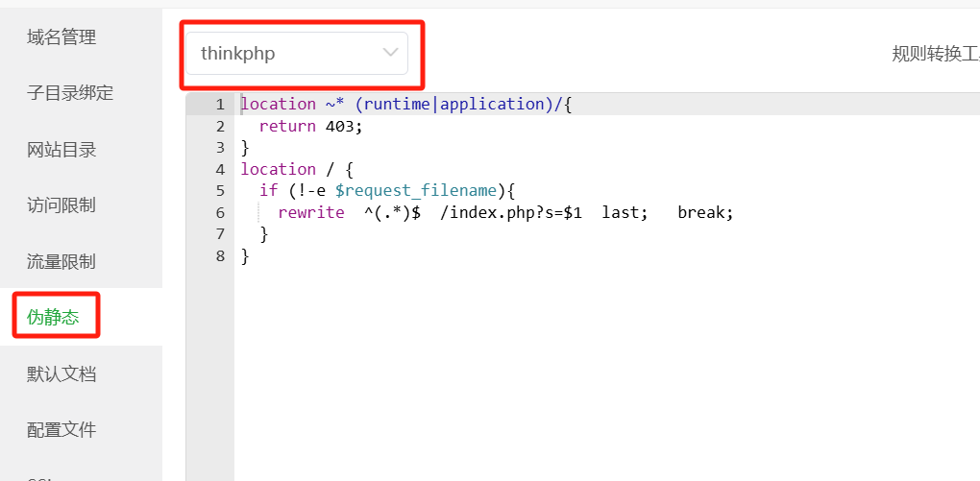Select 访问限制 in the sidebar
The height and width of the screenshot is (481, 980).
61,205
